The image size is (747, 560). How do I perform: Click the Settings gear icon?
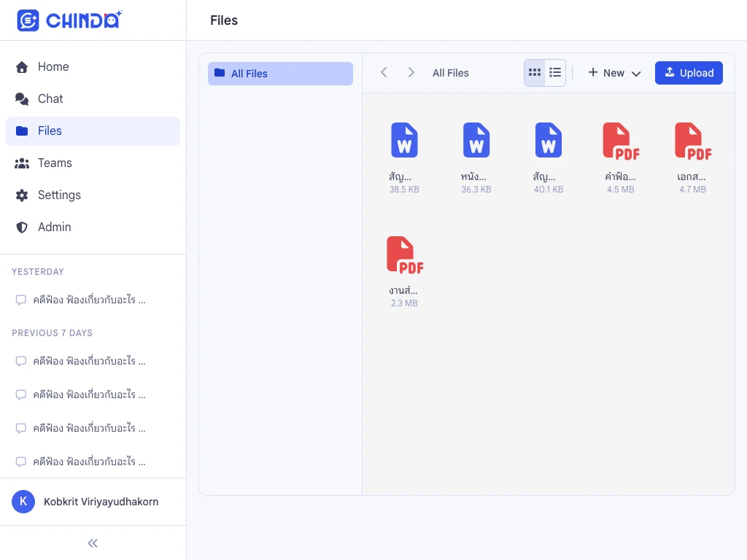coord(22,195)
